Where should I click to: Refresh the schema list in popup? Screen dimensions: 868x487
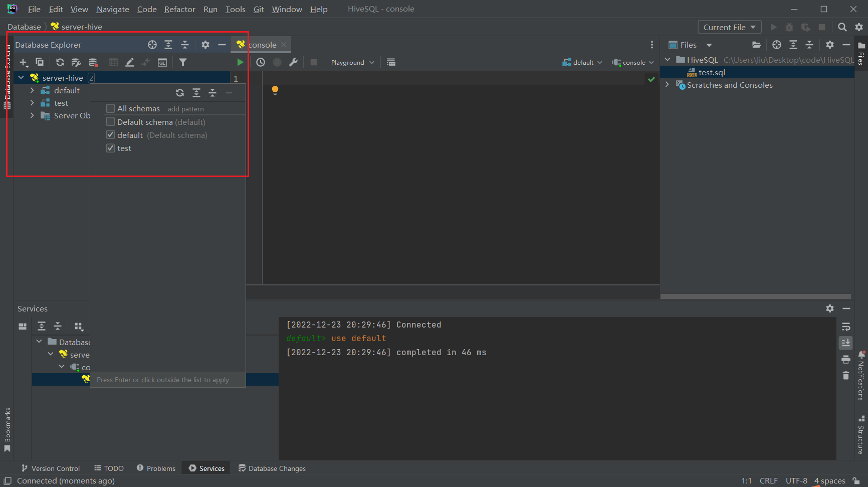coord(180,93)
